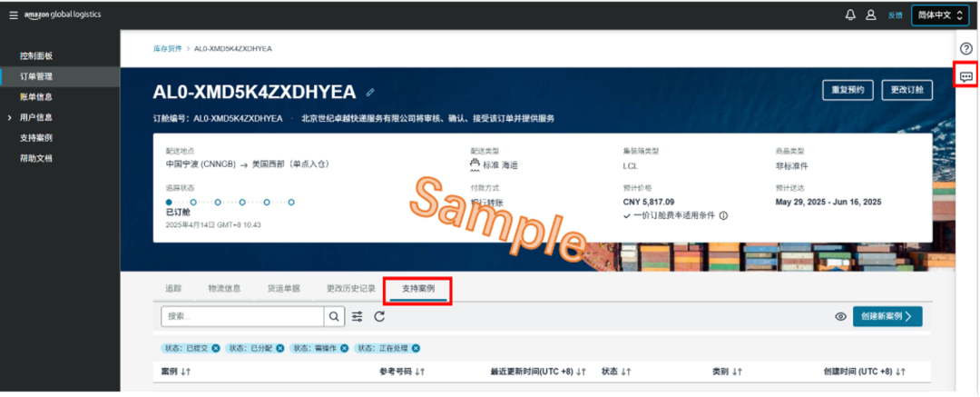Open 支持案例 in sidebar
The width and height of the screenshot is (980, 397).
(35, 138)
